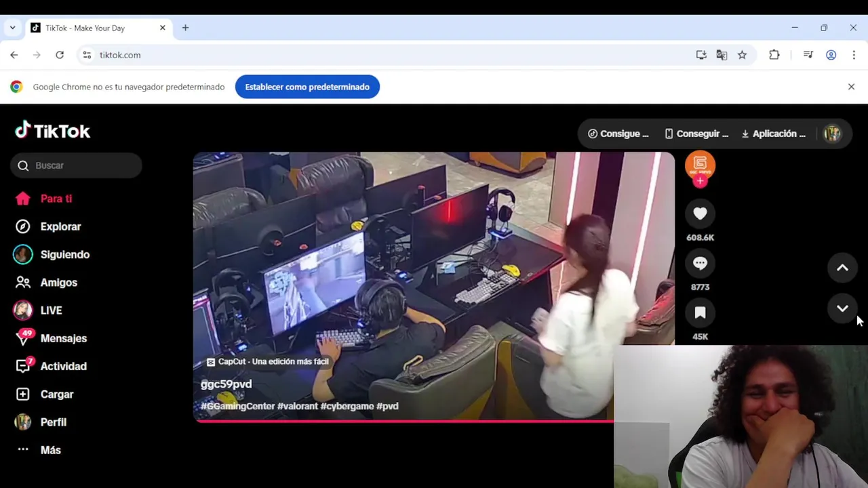The width and height of the screenshot is (868, 488).
Task: Go to the Siguiendo feed
Action: pyautogui.click(x=52, y=254)
